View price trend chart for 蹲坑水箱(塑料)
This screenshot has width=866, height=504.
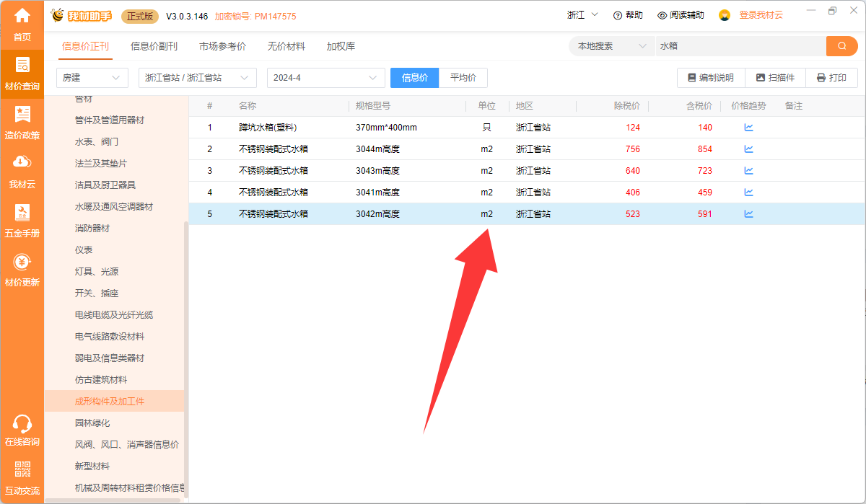[x=749, y=127]
